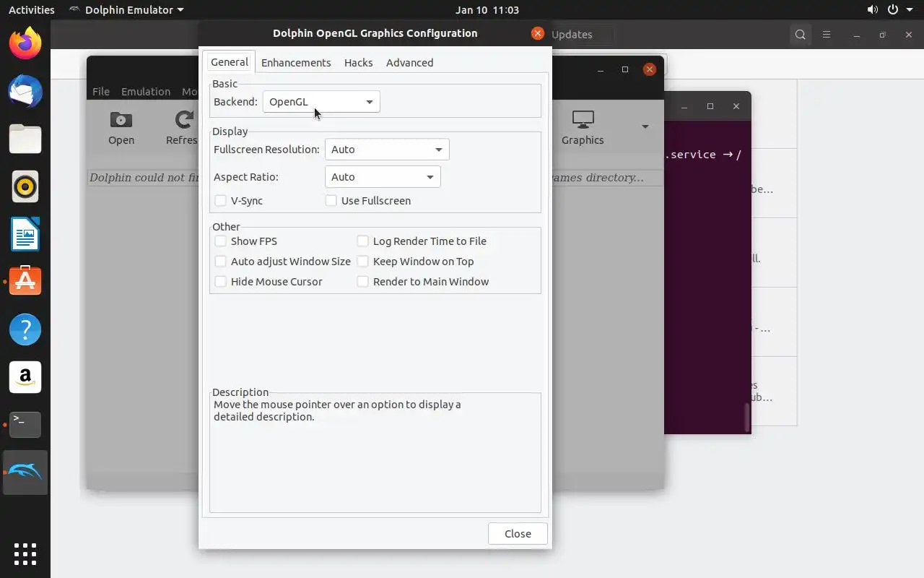The height and width of the screenshot is (578, 924).
Task: Open the Help dock icon
Action: (x=25, y=329)
